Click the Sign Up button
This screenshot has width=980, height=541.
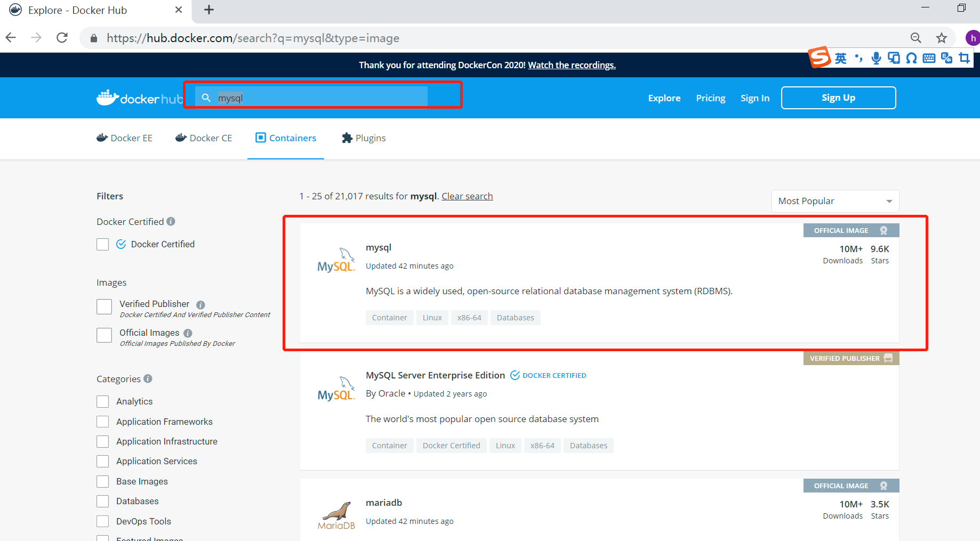(838, 98)
